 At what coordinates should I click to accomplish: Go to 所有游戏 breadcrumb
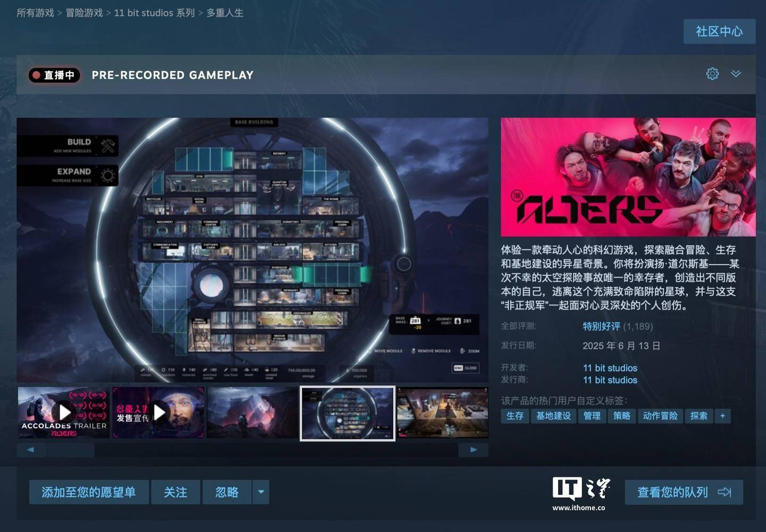point(35,13)
